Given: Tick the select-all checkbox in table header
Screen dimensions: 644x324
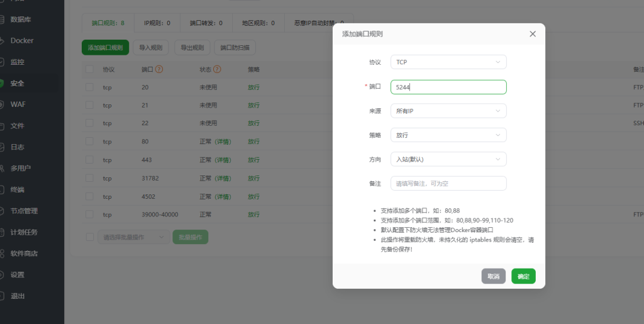Looking at the screenshot, I should tap(89, 70).
